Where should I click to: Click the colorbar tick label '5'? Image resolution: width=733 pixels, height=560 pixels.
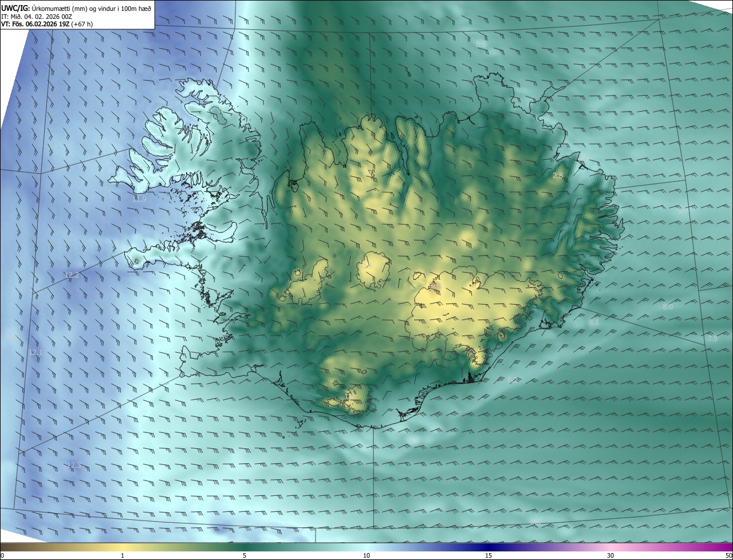(x=245, y=555)
